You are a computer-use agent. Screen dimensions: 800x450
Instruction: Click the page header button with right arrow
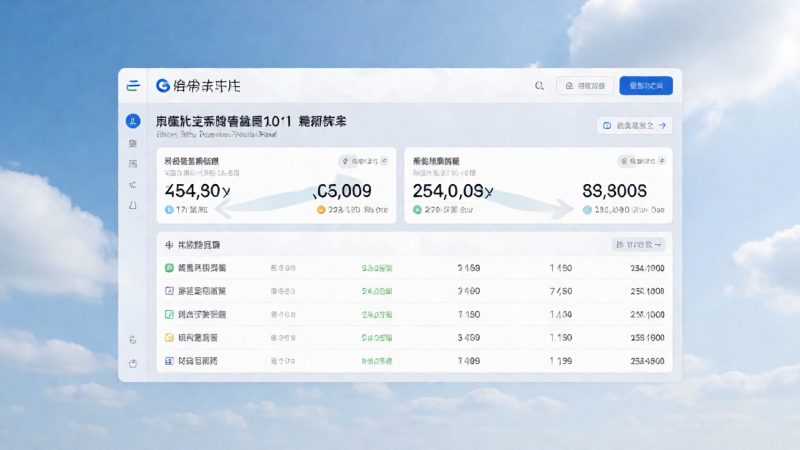[x=634, y=126]
